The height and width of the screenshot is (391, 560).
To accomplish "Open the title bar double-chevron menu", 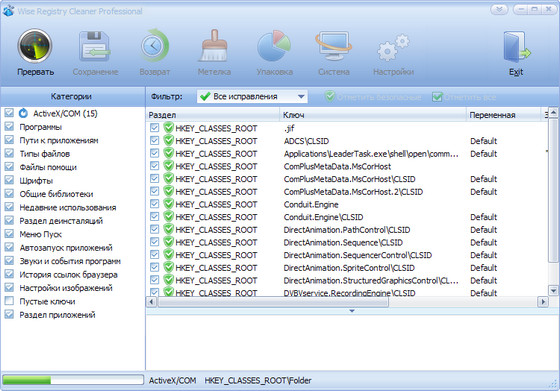I will [x=499, y=9].
